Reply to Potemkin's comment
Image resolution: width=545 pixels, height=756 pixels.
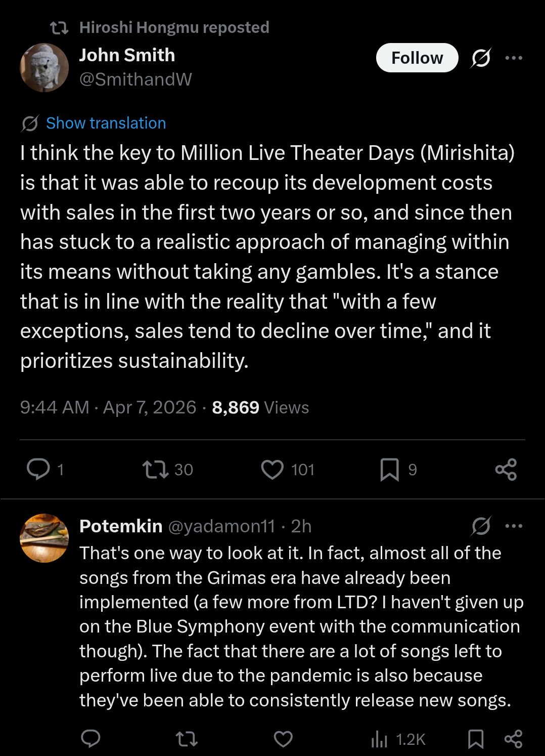click(91, 739)
